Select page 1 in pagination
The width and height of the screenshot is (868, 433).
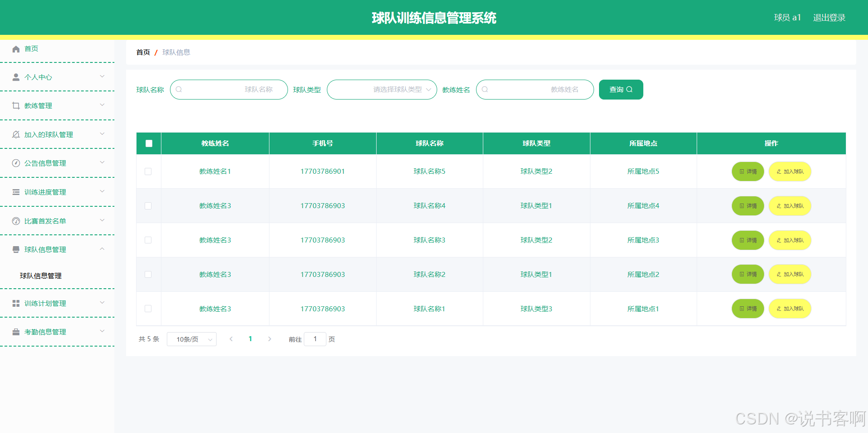coord(250,339)
